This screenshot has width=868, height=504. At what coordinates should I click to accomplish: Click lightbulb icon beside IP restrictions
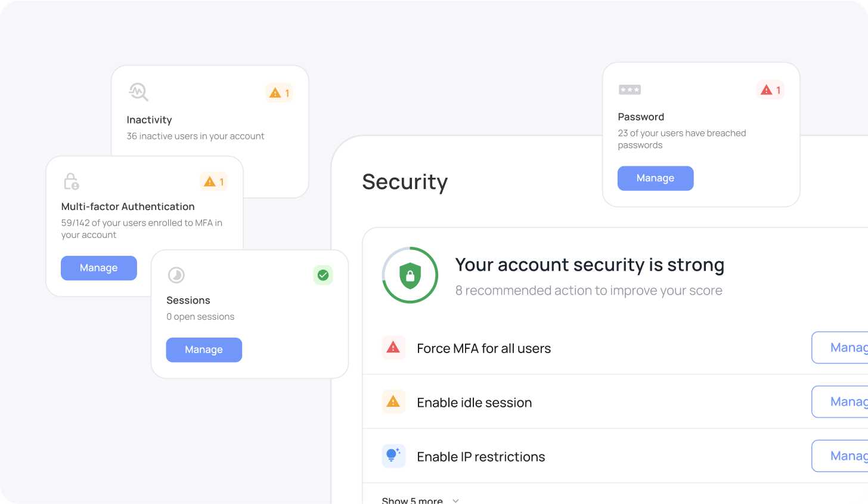pyautogui.click(x=393, y=456)
